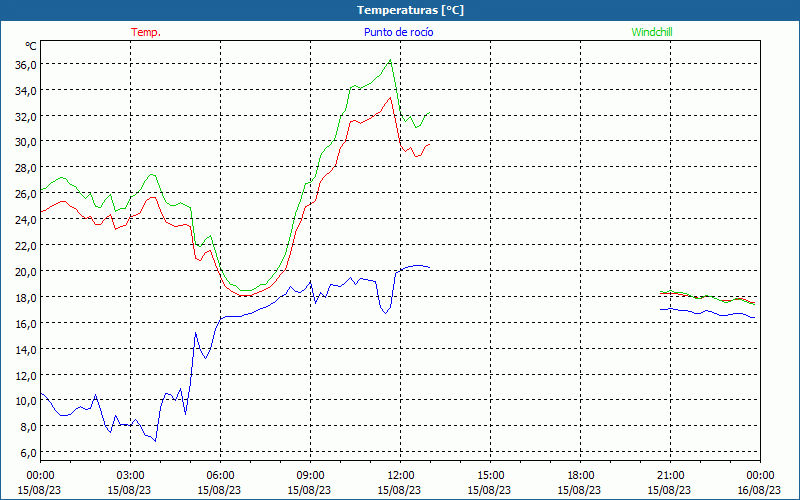Viewport: 800px width, 500px height.
Task: Click the '15/08/23' date beneath 18:00
Action: pos(580,490)
